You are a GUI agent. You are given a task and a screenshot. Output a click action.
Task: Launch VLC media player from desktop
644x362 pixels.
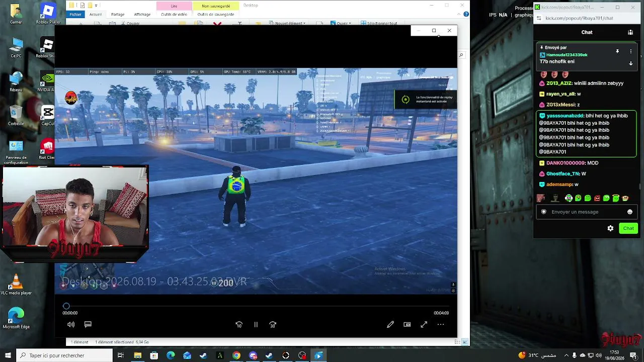point(16,285)
